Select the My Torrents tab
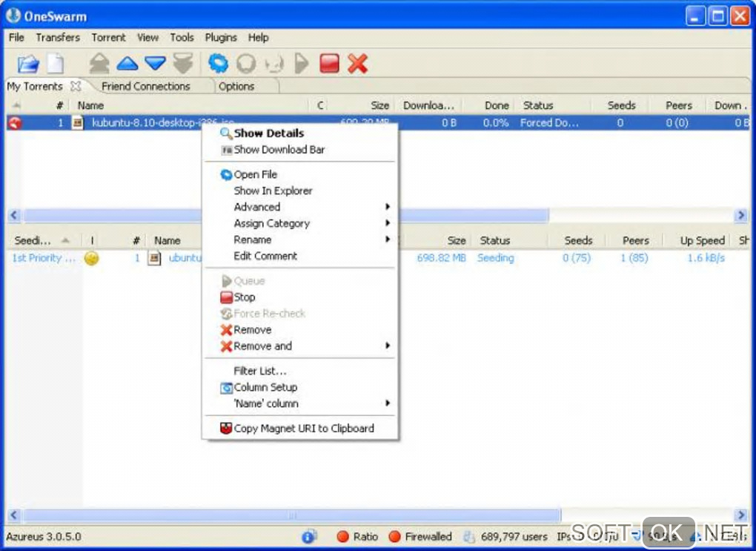Viewport: 756px width, 551px height. tap(35, 86)
